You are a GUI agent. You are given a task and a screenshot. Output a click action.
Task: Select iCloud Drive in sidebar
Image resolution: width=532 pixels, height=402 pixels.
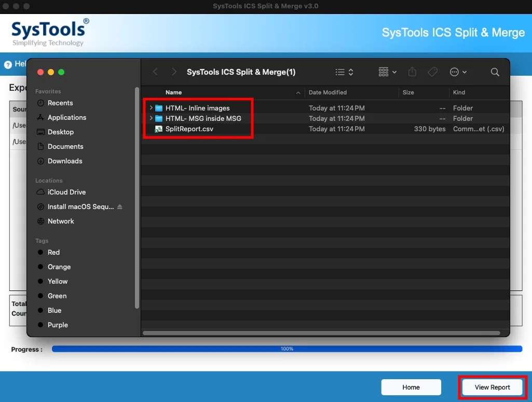66,192
